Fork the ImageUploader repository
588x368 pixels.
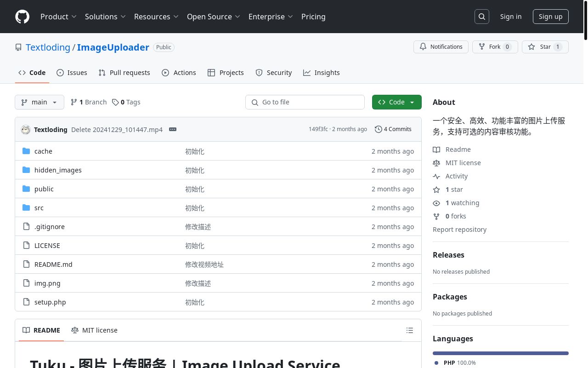(x=495, y=47)
